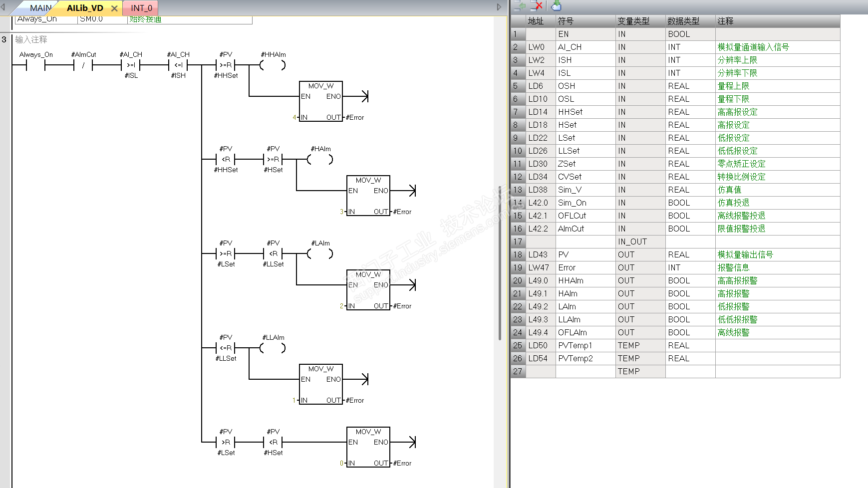This screenshot has height=488, width=868.
Task: Select row 1 header of the variable table
Action: pos(518,34)
